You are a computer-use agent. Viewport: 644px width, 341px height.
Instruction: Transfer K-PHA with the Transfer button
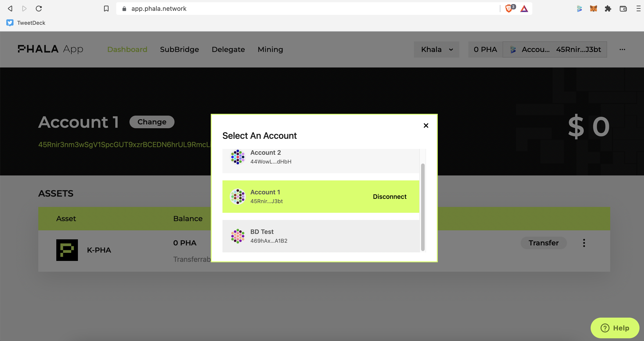[544, 243]
